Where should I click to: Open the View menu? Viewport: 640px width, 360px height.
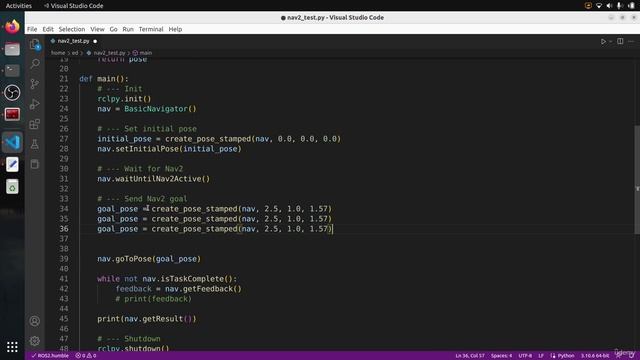click(x=97, y=29)
